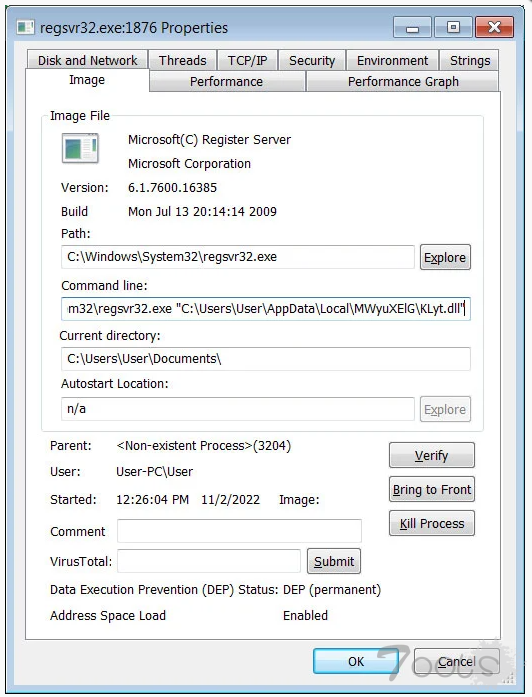The image size is (532, 697).
Task: Click inside the Command line field
Action: click(266, 308)
